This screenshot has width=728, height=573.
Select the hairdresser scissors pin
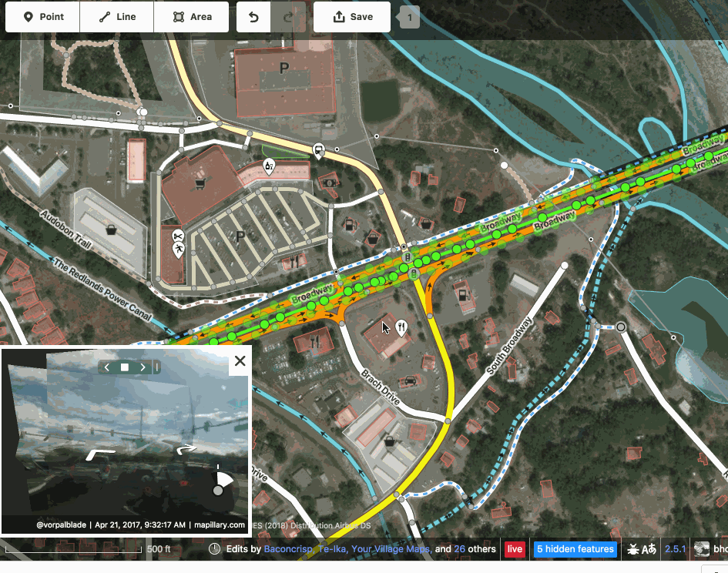click(x=178, y=236)
